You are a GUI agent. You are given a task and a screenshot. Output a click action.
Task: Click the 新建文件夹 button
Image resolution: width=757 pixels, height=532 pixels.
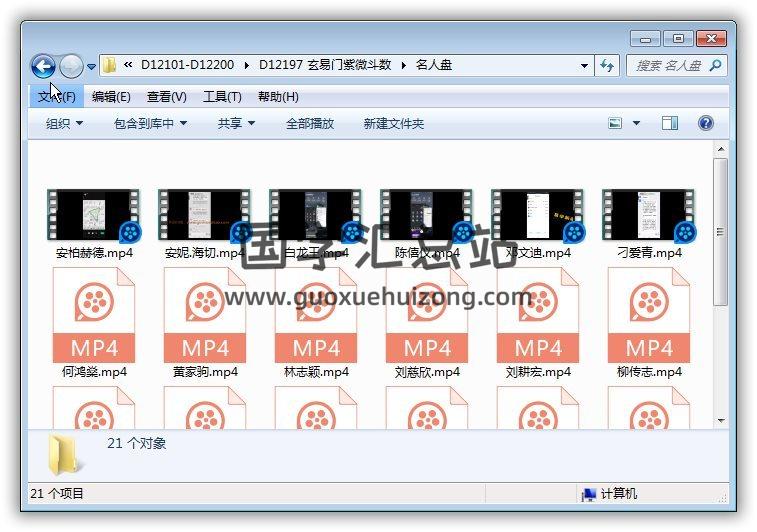point(393,124)
